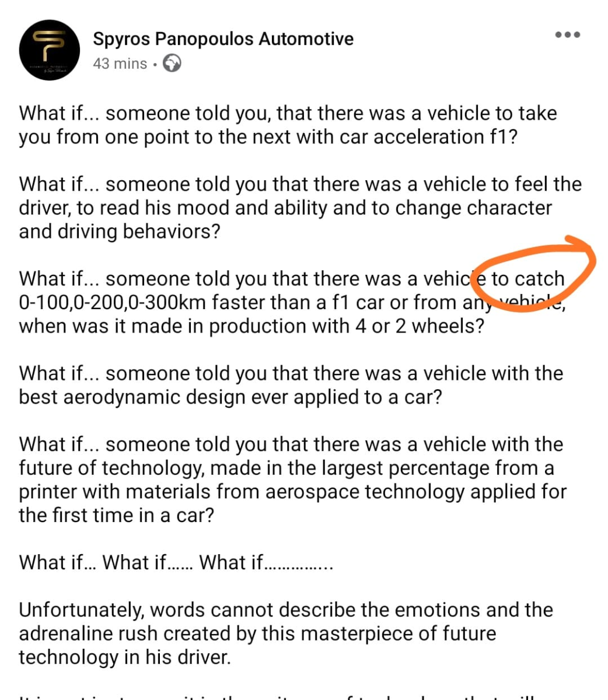Image resolution: width=608 pixels, height=700 pixels.
Task: Click the 43 mins timestamp
Action: click(120, 63)
